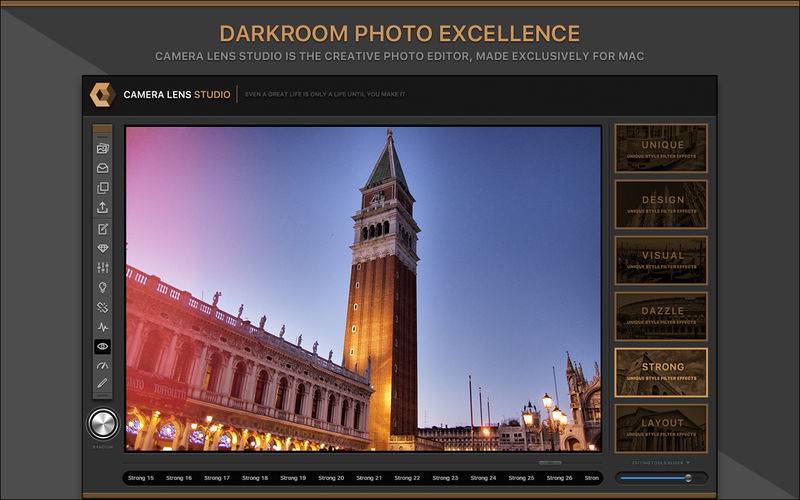Click the export upload icon
The height and width of the screenshot is (500, 800).
103,207
